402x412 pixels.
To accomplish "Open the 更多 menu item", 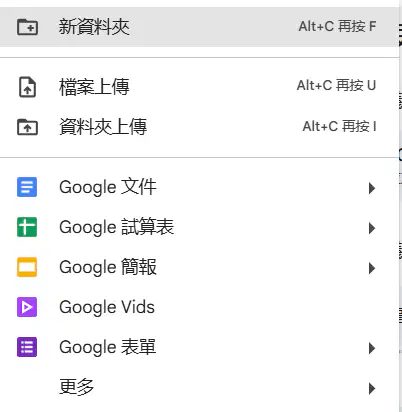I will [x=199, y=387].
